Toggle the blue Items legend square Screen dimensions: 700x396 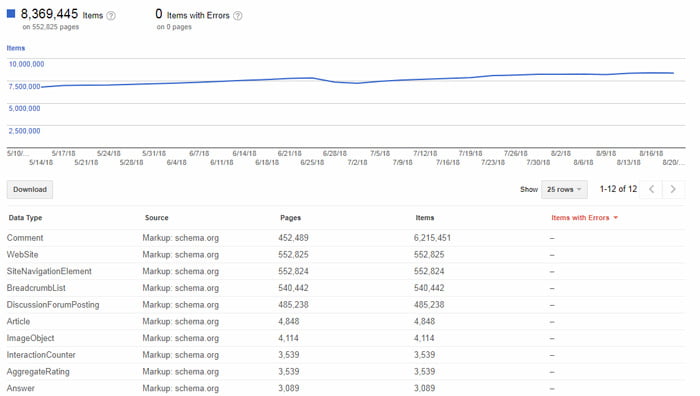11,13
